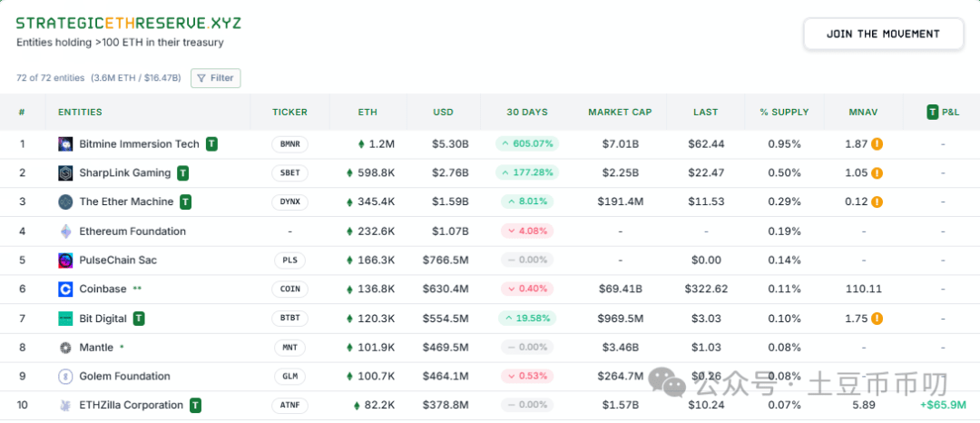Viewport: 980px width, 423px height.
Task: Open the Ethereum Foundation entity name
Action: pos(132,231)
